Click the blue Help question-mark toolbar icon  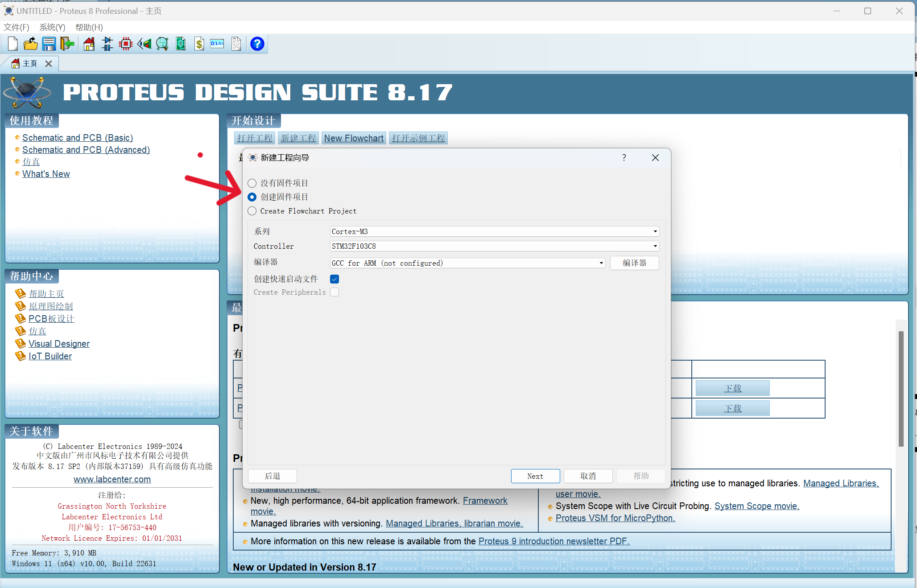pos(257,44)
